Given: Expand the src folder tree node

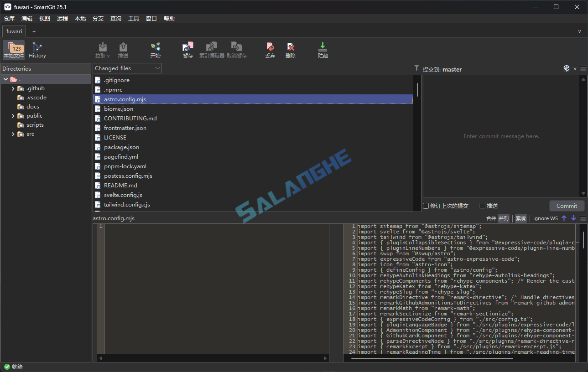Looking at the screenshot, I should pyautogui.click(x=13, y=134).
